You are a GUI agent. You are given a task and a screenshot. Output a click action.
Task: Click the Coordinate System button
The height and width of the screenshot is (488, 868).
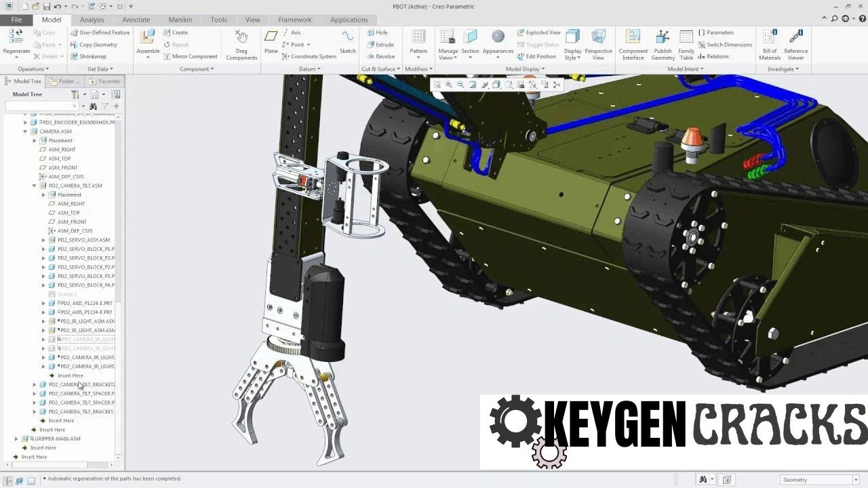309,56
